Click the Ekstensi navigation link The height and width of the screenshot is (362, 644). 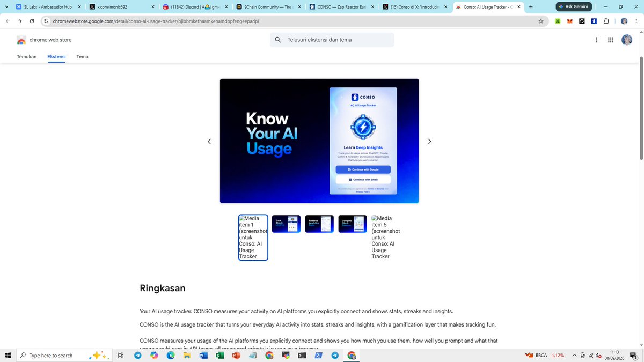56,56
